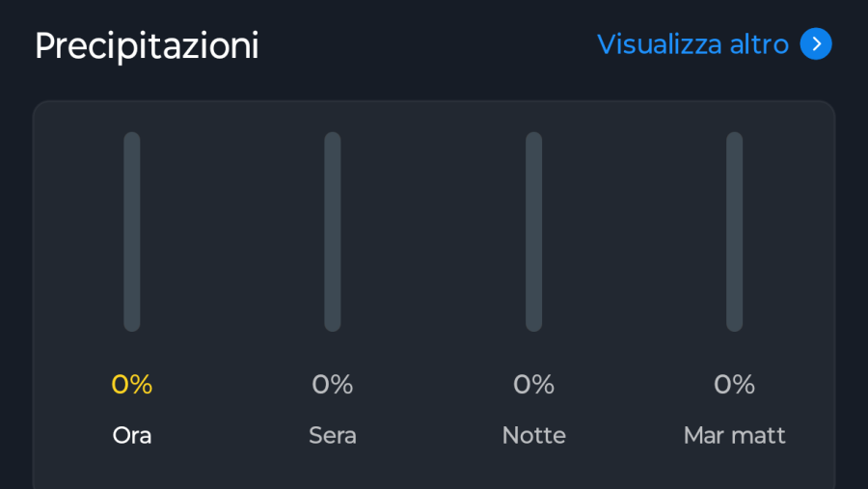Viewport: 868px width, 489px height.
Task: Select the 0% value above Notte
Action: (533, 384)
